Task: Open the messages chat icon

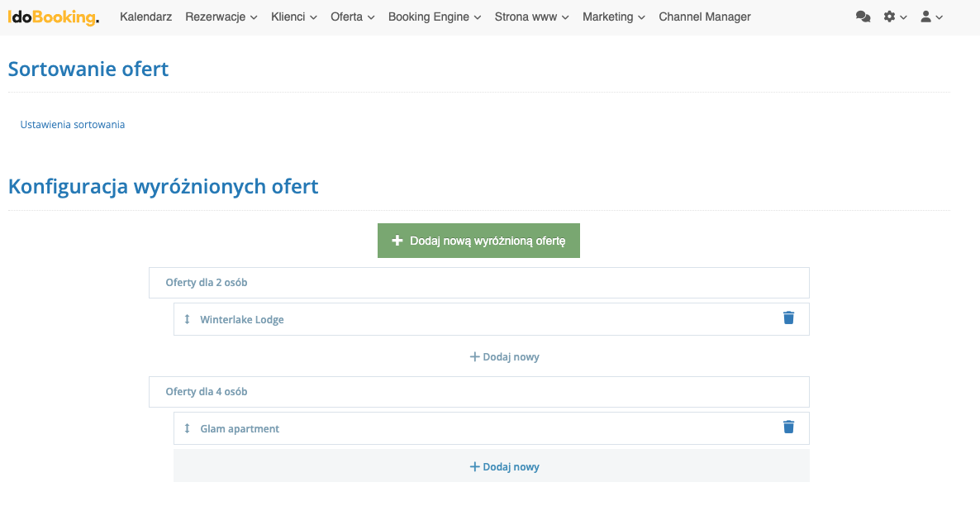Action: pos(863,16)
